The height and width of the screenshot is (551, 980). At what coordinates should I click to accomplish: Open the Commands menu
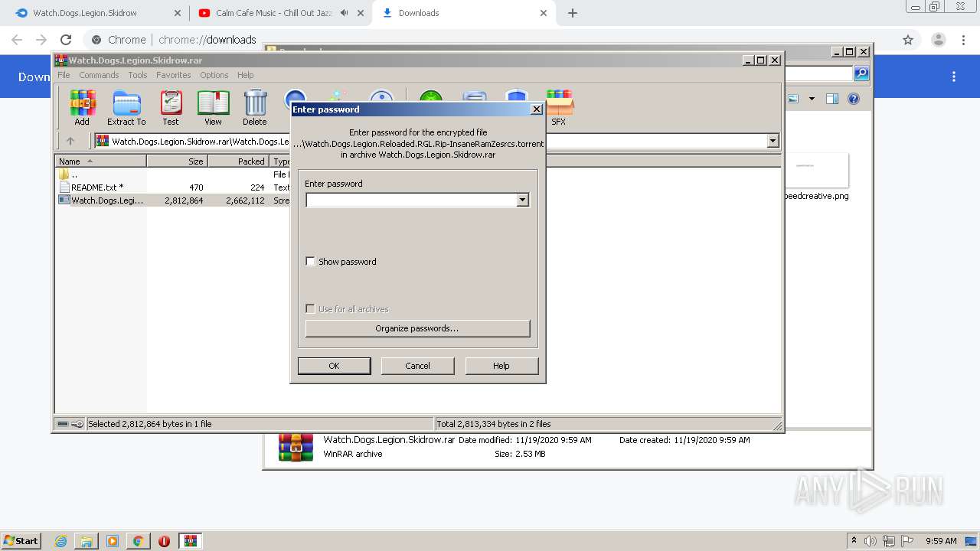coord(99,75)
